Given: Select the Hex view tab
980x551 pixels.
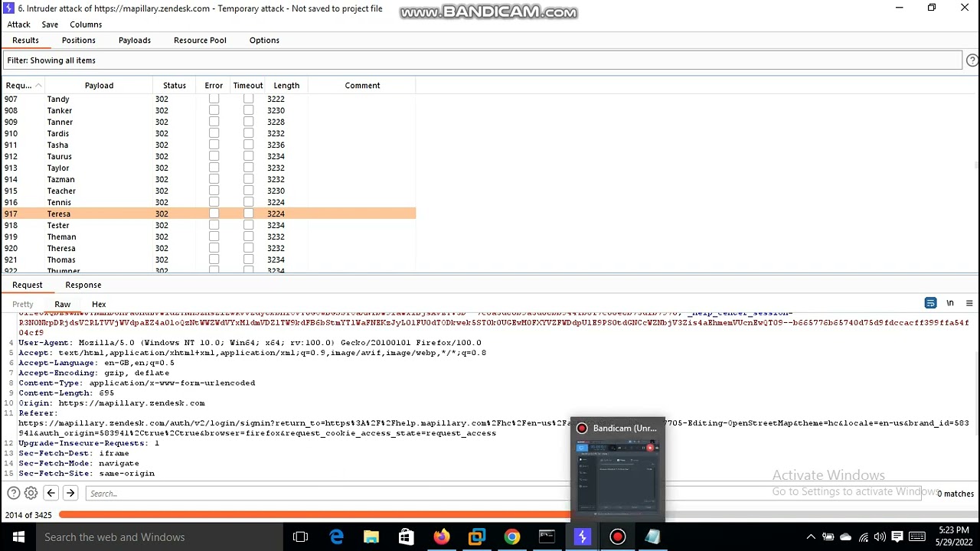Looking at the screenshot, I should click(x=99, y=304).
